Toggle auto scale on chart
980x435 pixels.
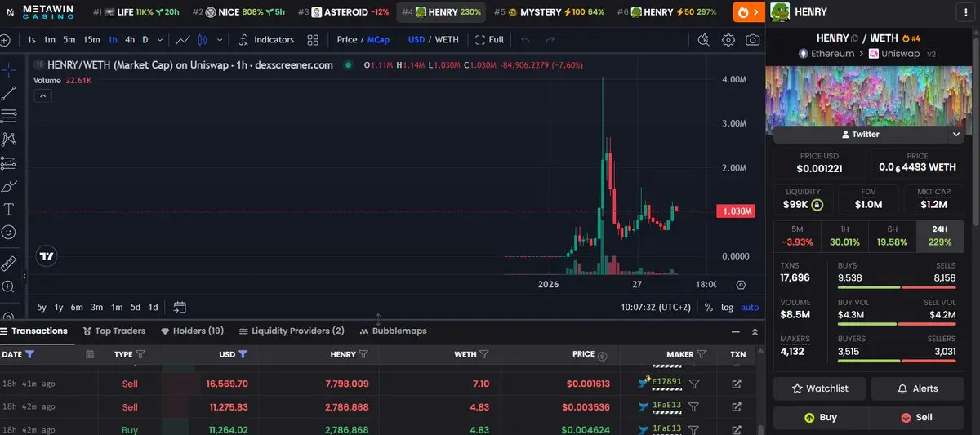tap(750, 308)
